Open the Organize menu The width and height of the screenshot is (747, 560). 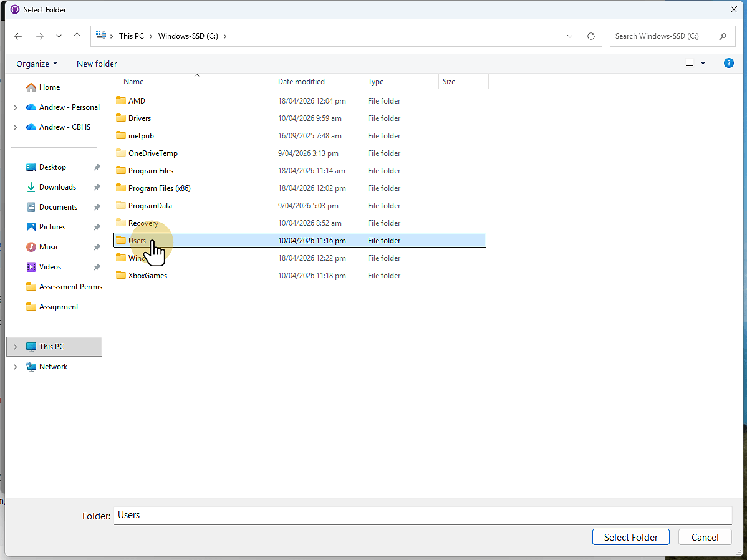[37, 64]
